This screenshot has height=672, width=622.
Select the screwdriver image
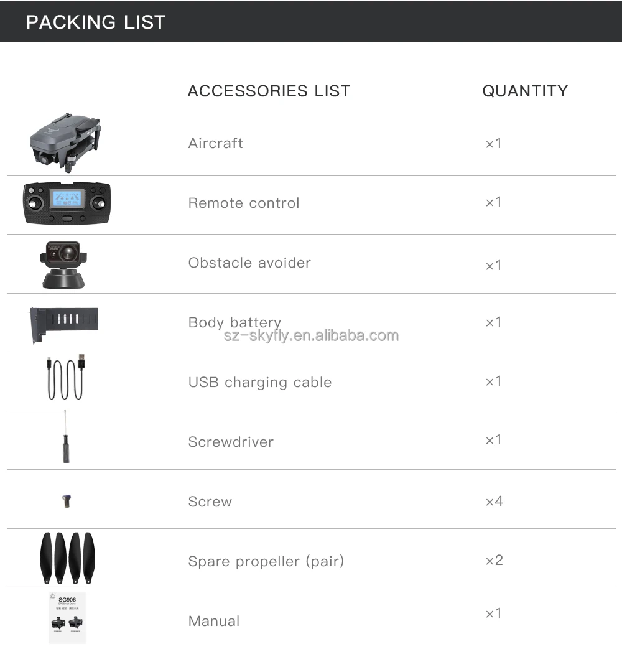[65, 437]
